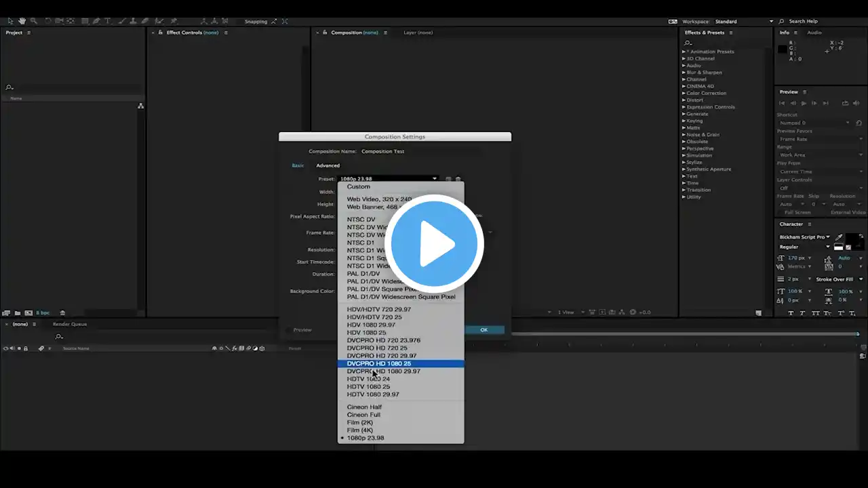Click the eyedropper in the Character panel
The width and height of the screenshot is (868, 488).
point(840,237)
